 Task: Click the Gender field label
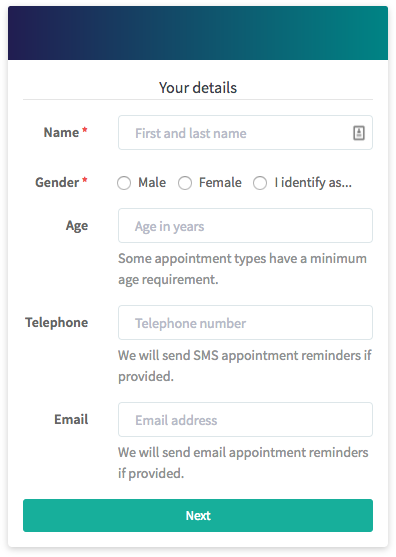click(x=57, y=183)
